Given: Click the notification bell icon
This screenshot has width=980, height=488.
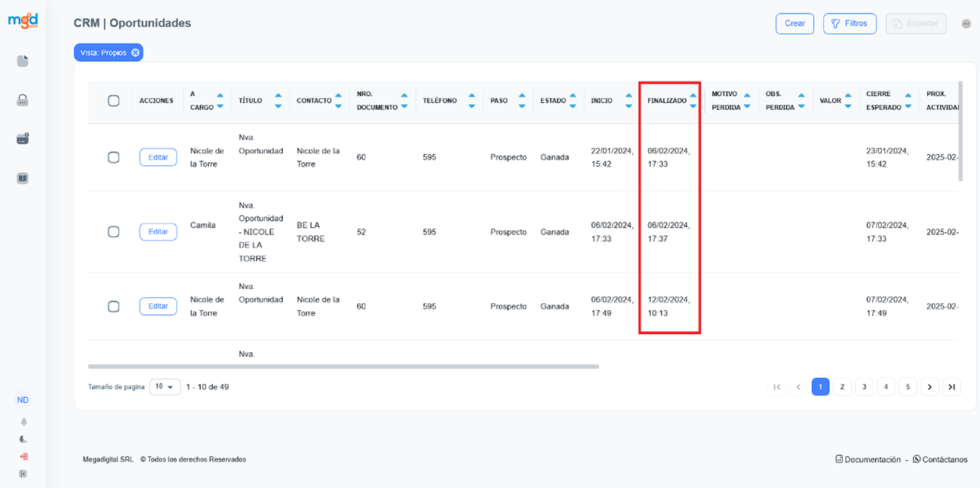Looking at the screenshot, I should coord(23,422).
